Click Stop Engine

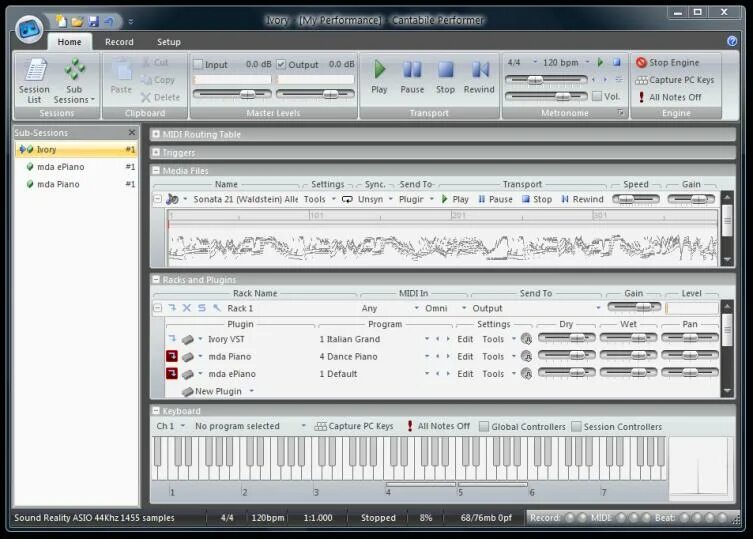668,62
